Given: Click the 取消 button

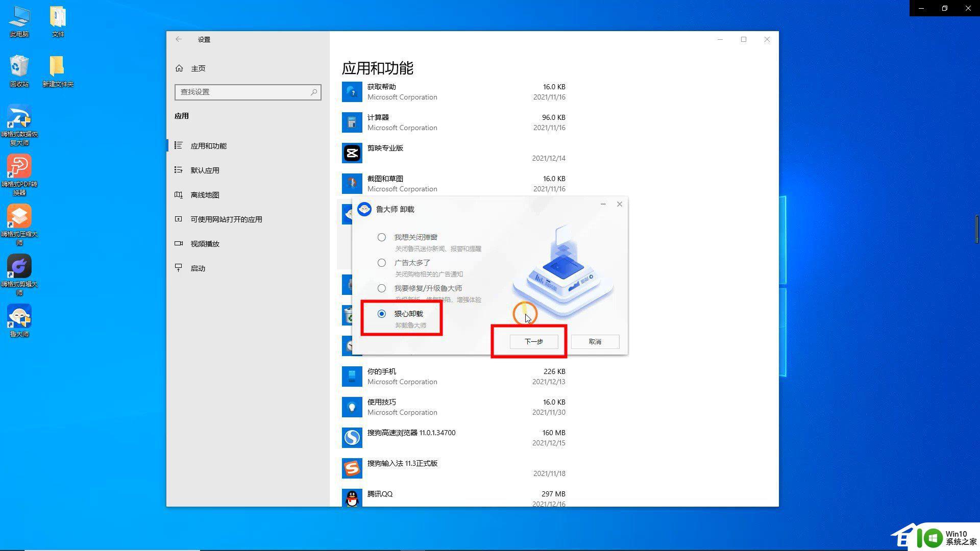Looking at the screenshot, I should [595, 342].
